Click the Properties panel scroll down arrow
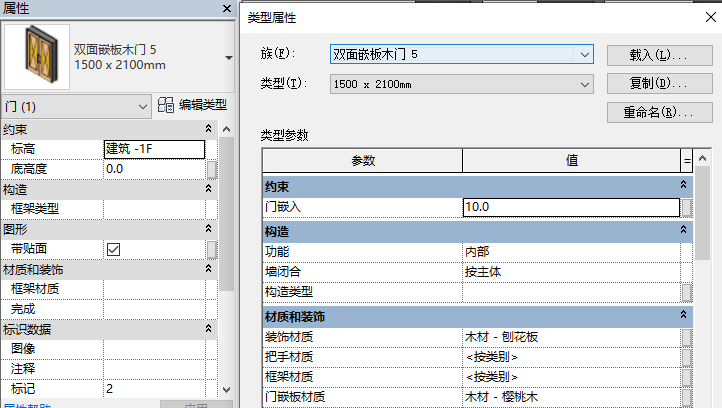 pos(226,390)
